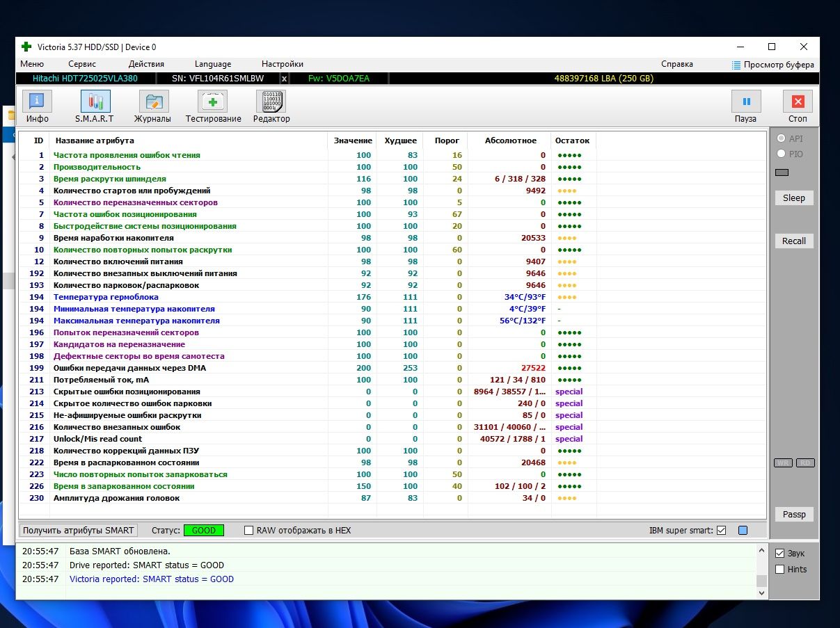Screen dimensions: 840x628
Task: Select row Температура гермоблока
Action: [308, 297]
